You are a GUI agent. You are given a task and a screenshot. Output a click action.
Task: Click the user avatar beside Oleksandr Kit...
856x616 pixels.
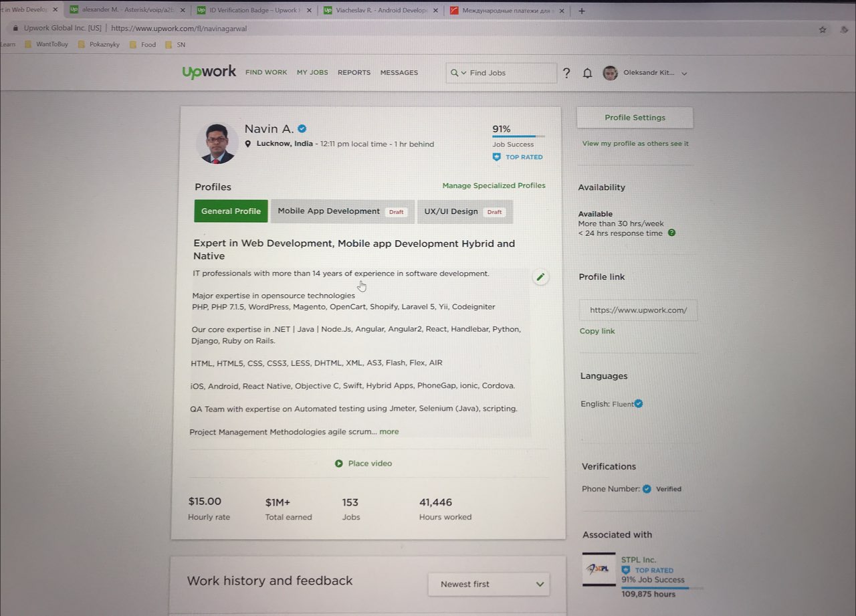pyautogui.click(x=610, y=73)
